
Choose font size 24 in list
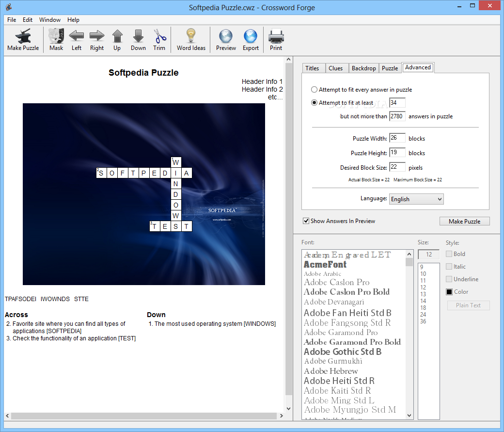click(x=423, y=315)
